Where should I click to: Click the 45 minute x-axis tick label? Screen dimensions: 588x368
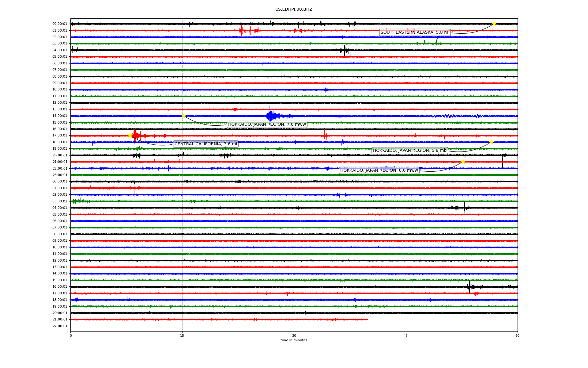pyautogui.click(x=406, y=335)
